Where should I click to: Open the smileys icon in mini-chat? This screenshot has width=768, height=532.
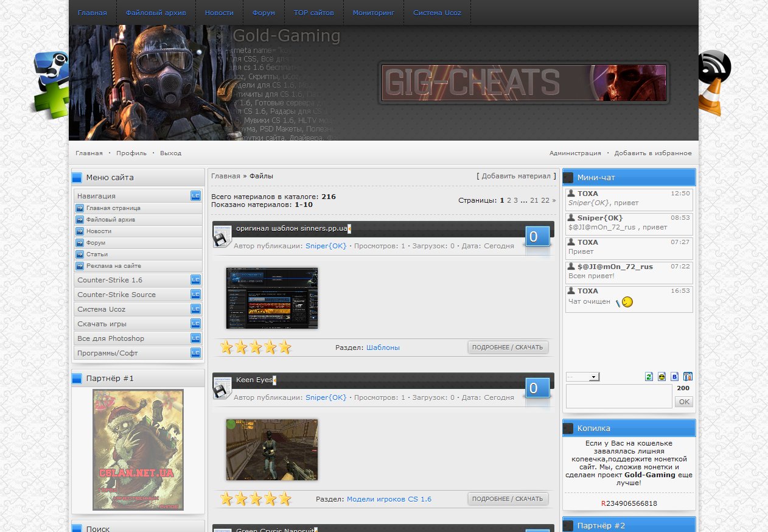click(x=662, y=377)
